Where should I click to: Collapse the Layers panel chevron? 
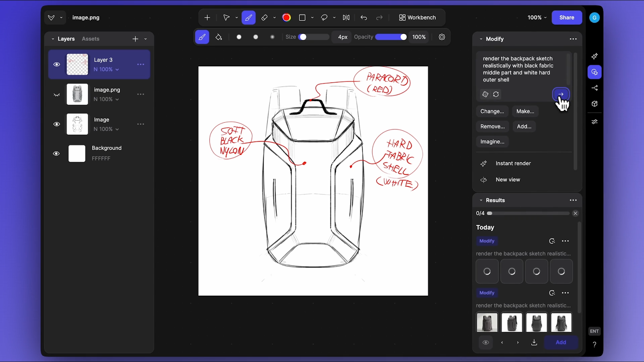tap(53, 39)
